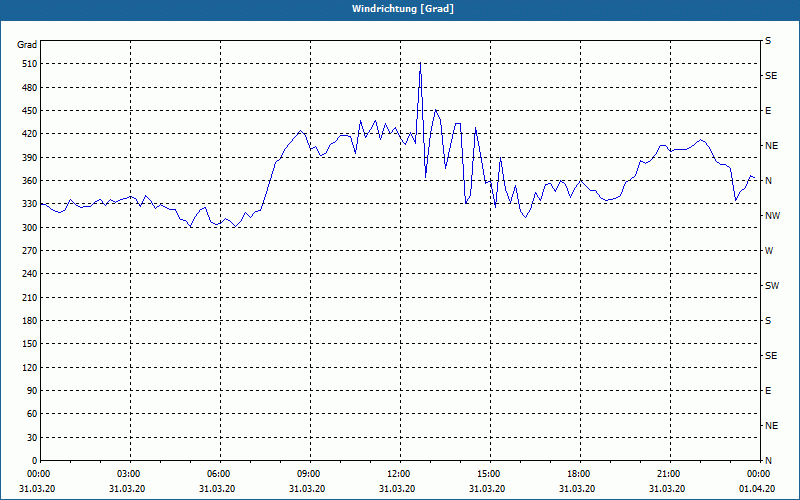Click the N compass label at the 360 gridline

pos(768,181)
